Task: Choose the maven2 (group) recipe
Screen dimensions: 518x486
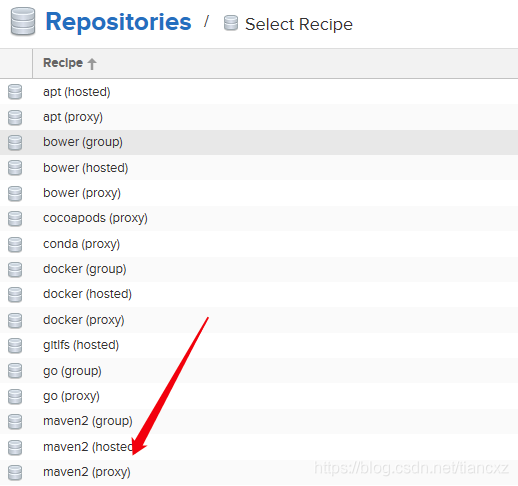Action: pyautogui.click(x=88, y=421)
